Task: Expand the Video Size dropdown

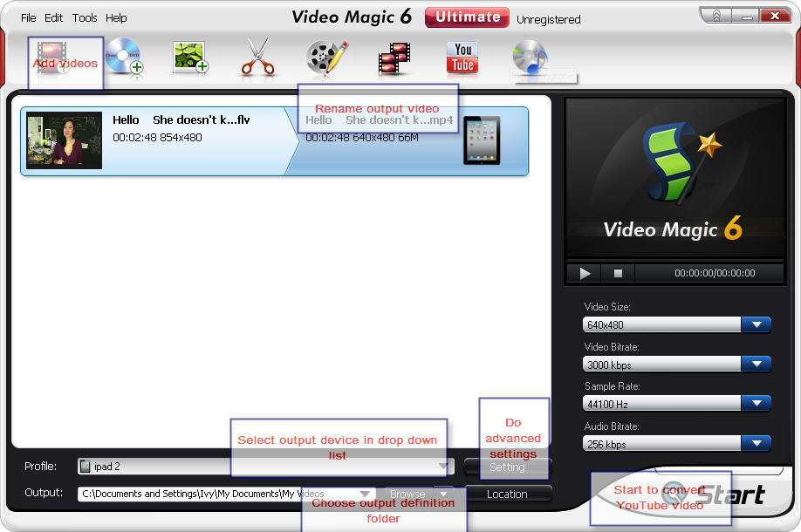Action: click(756, 324)
